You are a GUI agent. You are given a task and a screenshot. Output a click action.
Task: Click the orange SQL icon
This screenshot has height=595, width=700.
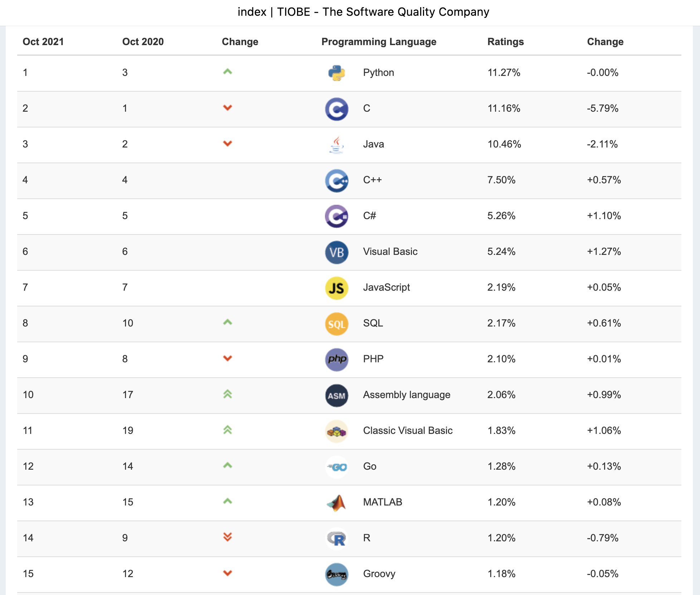(336, 324)
